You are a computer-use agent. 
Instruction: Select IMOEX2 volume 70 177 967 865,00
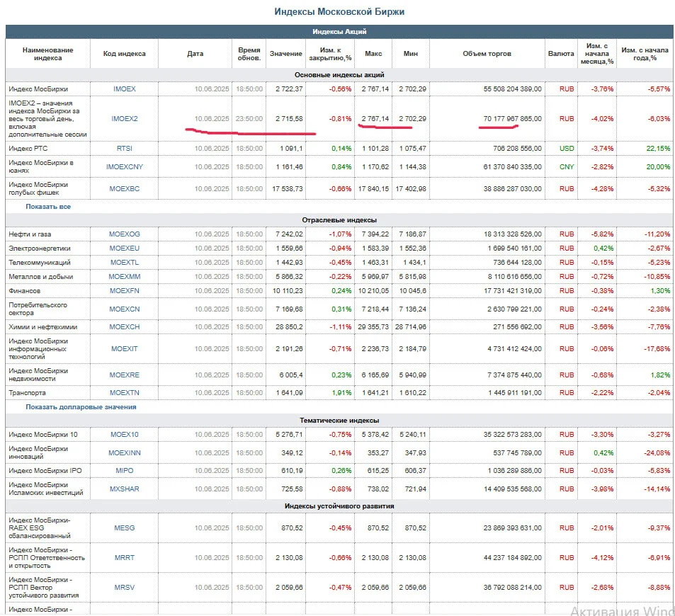(512, 118)
